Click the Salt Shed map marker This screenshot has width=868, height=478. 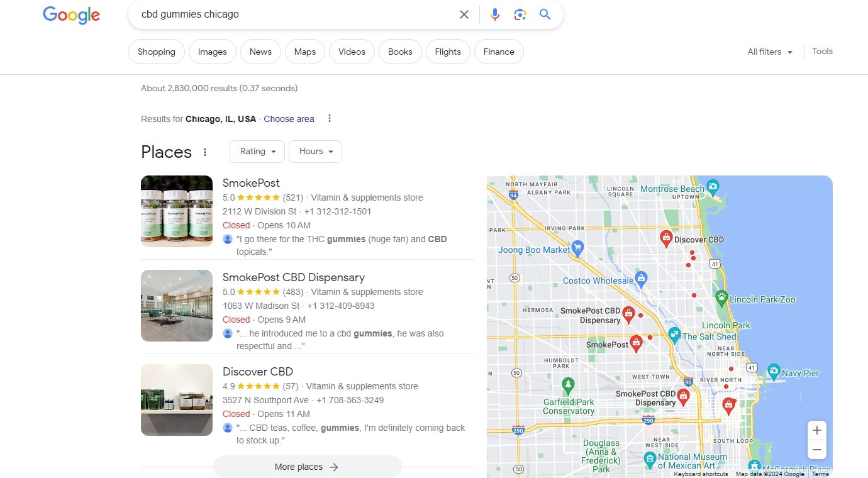[674, 334]
